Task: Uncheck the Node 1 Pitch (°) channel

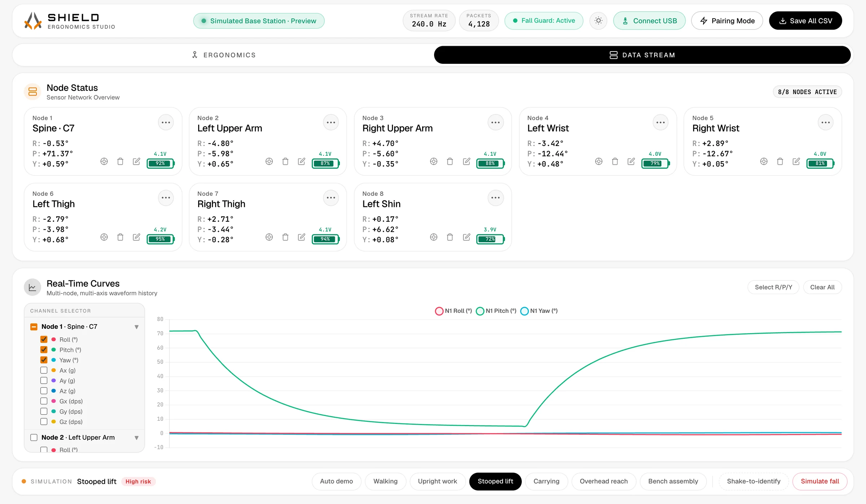Action: pyautogui.click(x=44, y=350)
